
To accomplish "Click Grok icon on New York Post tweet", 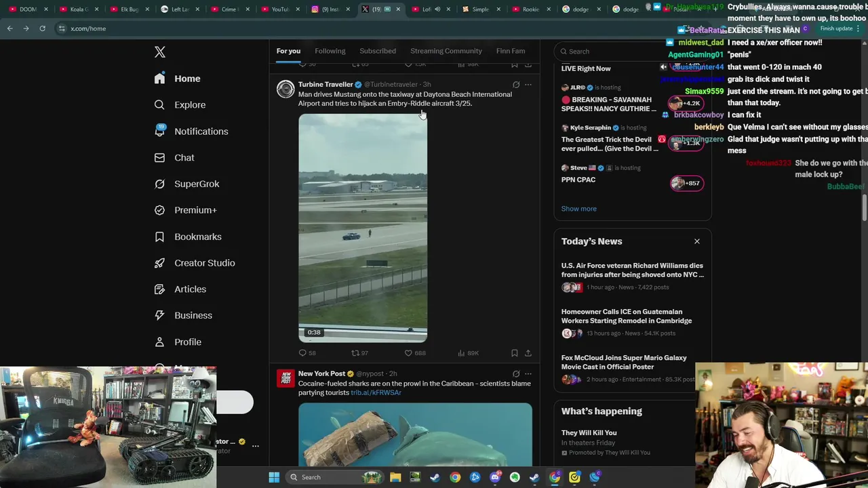I will point(516,373).
